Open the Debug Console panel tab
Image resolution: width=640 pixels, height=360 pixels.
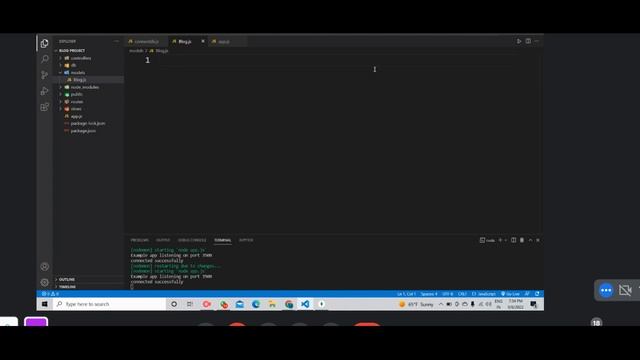[192, 240]
